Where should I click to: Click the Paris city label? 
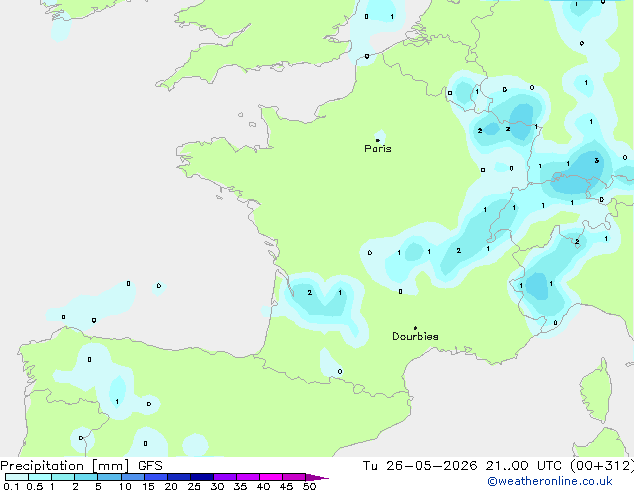(x=378, y=149)
